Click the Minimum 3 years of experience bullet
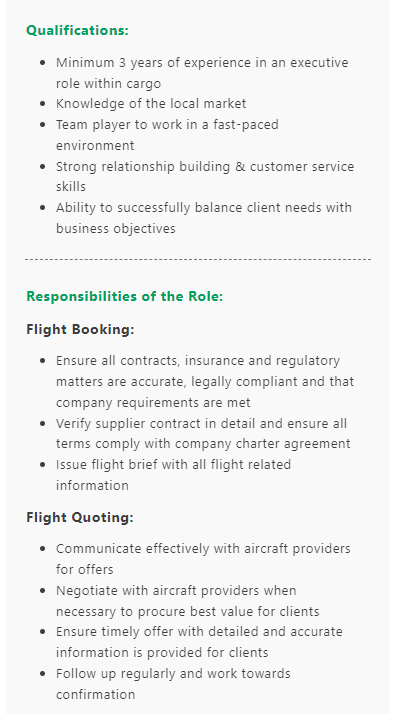This screenshot has width=400, height=714. point(202,73)
